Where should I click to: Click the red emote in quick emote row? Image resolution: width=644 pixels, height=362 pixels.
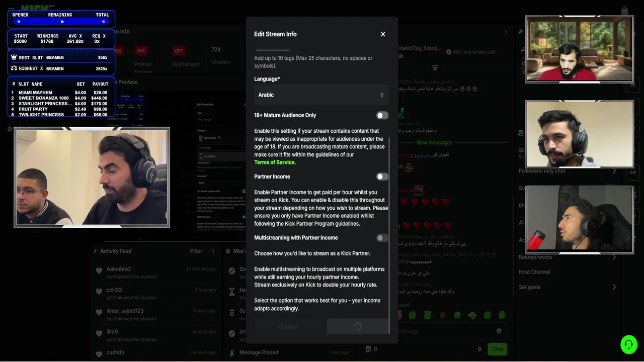coord(443,315)
